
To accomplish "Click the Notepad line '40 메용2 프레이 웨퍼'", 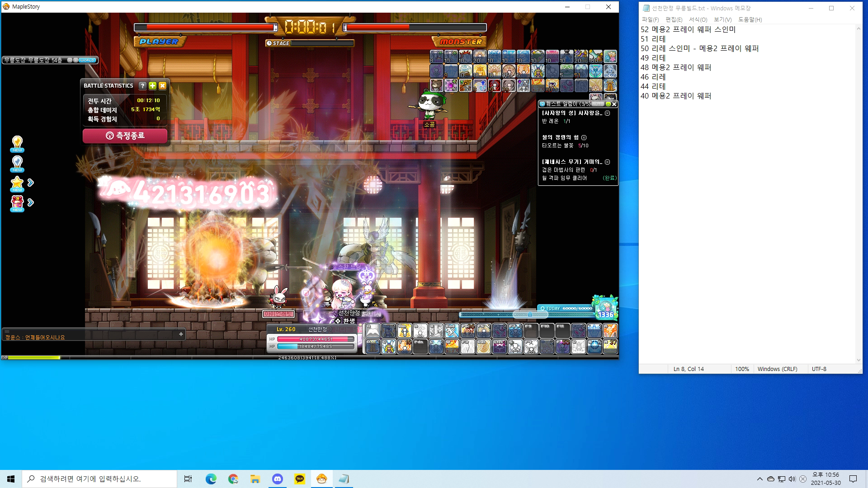I will tap(676, 96).
